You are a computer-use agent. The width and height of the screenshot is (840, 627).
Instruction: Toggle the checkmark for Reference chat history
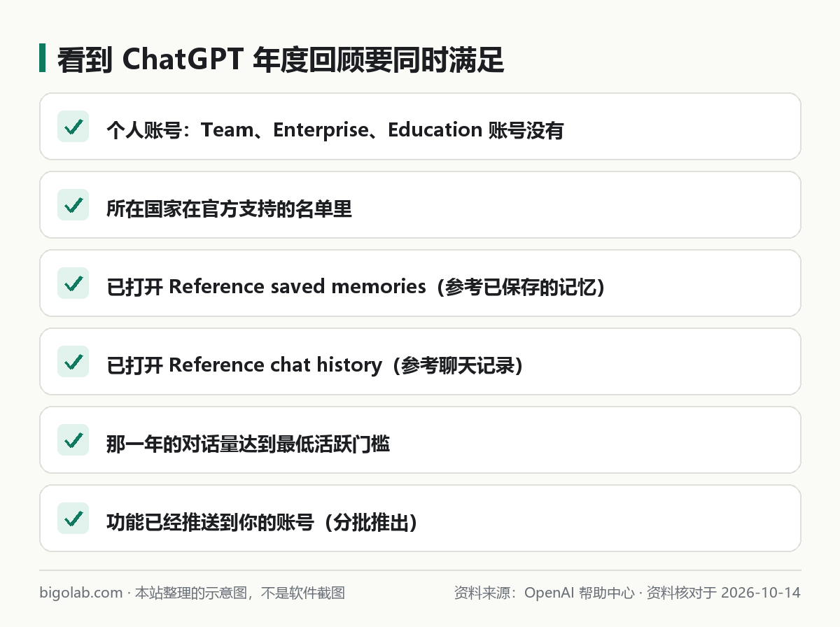73,362
